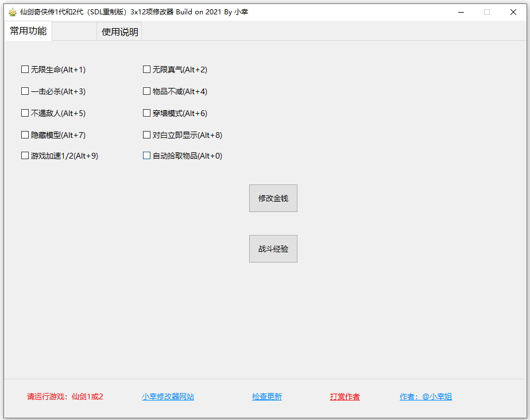
Task: Toggle 无限真气 (Alt+2) option
Action: click(147, 70)
